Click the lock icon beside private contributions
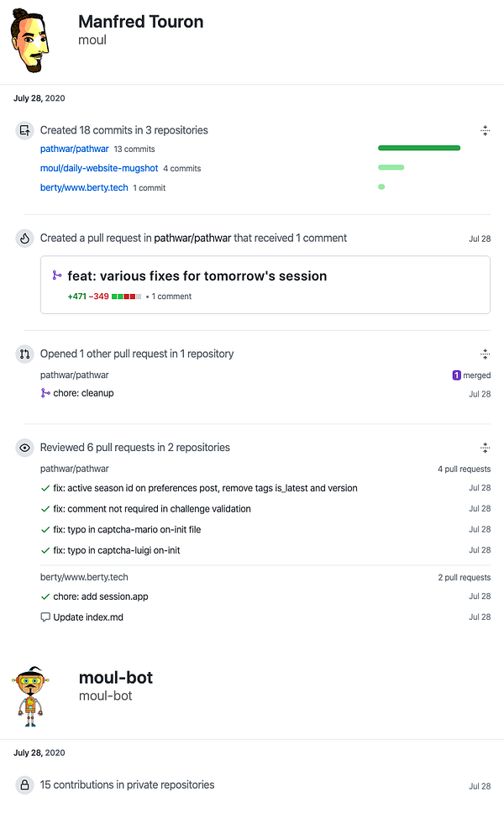 [x=24, y=785]
